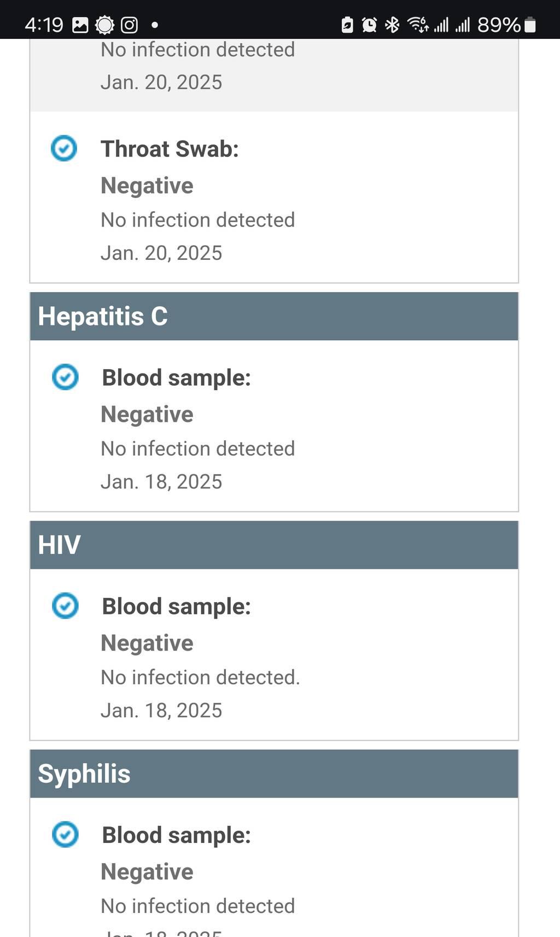Image resolution: width=560 pixels, height=937 pixels.
Task: Click the Throat Swab label
Action: 170,149
